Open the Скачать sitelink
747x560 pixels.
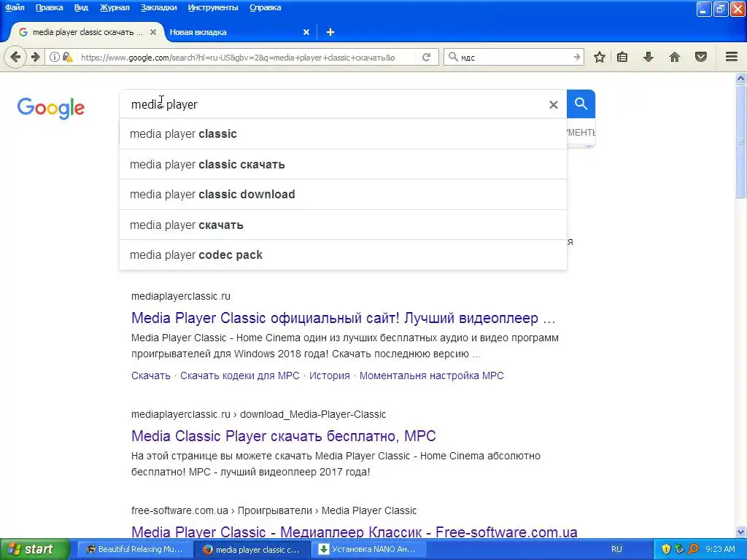(x=150, y=376)
